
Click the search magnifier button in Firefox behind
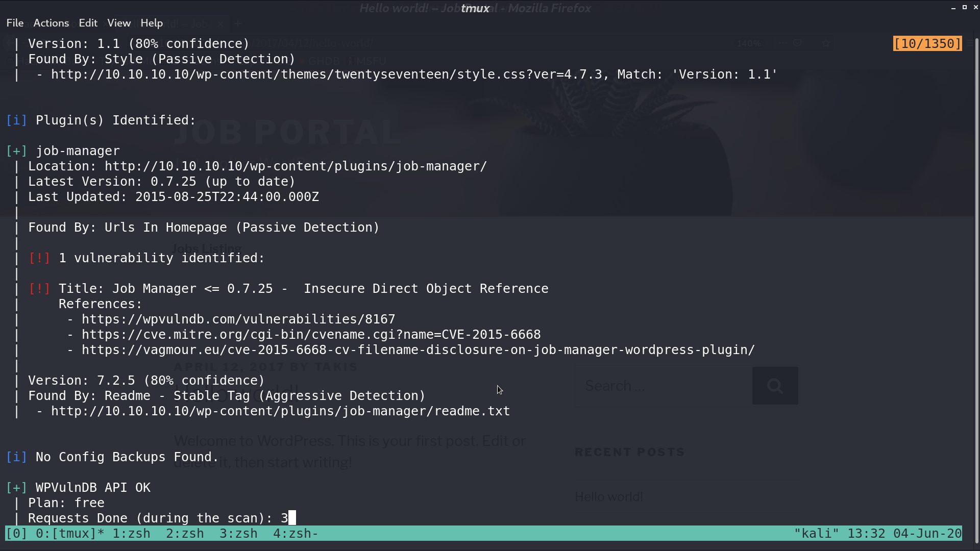pyautogui.click(x=775, y=386)
